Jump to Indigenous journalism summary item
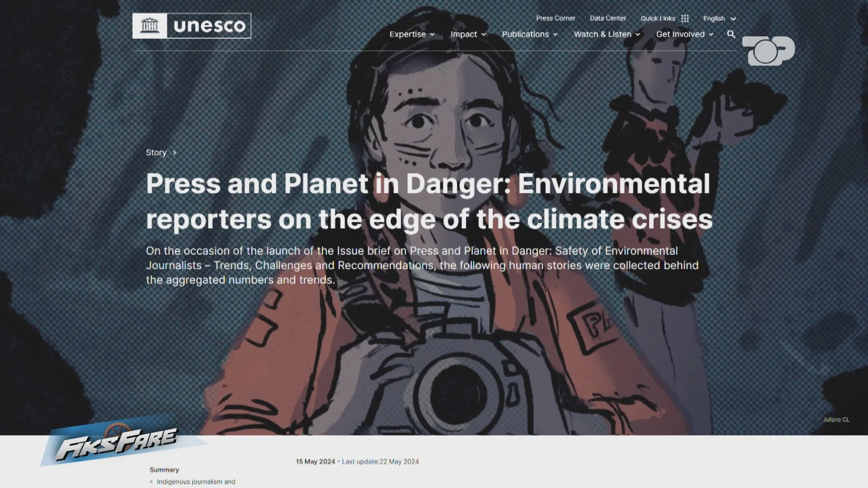The width and height of the screenshot is (868, 488). click(x=196, y=482)
